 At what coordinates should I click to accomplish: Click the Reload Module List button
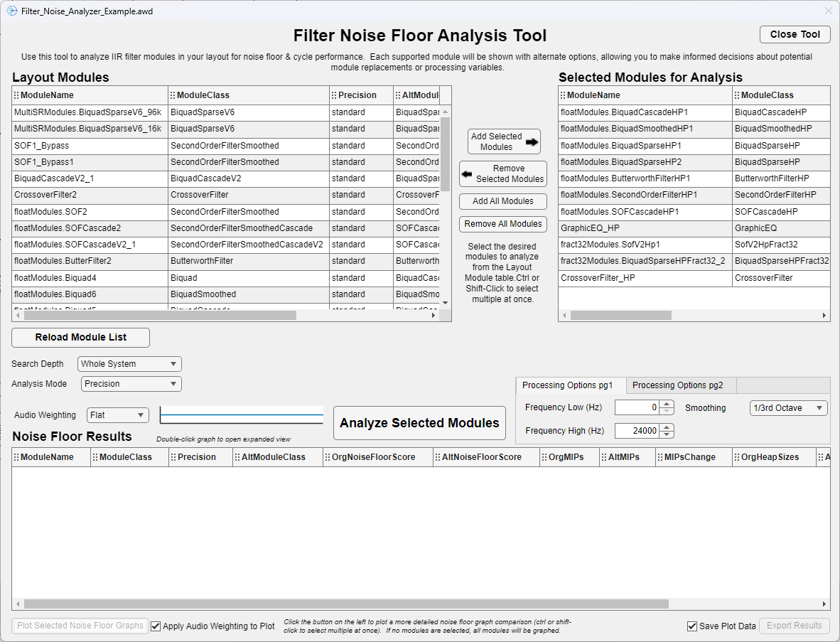pos(81,338)
